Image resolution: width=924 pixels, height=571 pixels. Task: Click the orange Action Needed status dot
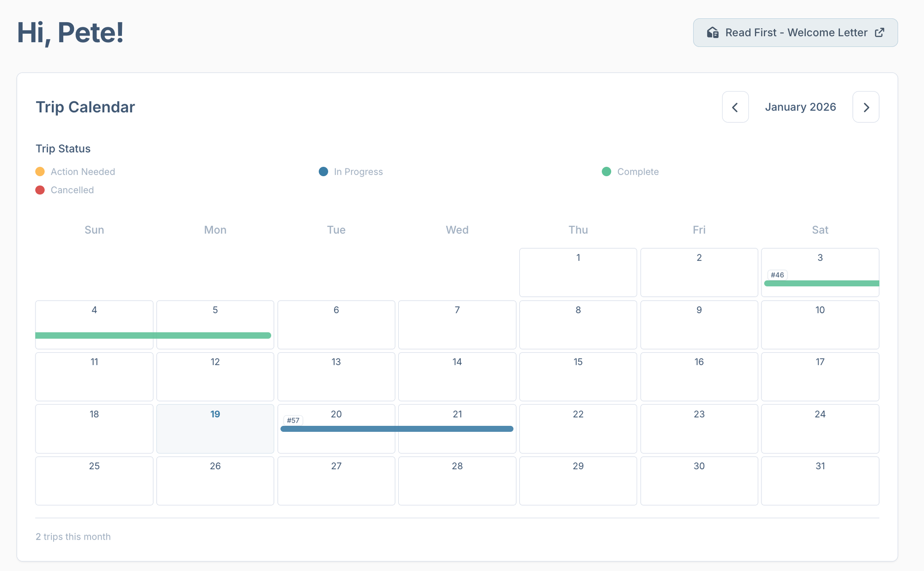[x=40, y=172]
